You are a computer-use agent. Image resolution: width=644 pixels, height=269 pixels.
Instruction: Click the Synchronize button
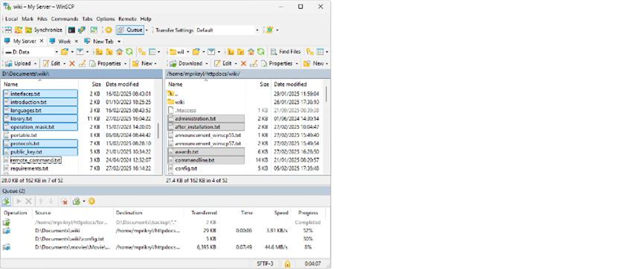44,30
